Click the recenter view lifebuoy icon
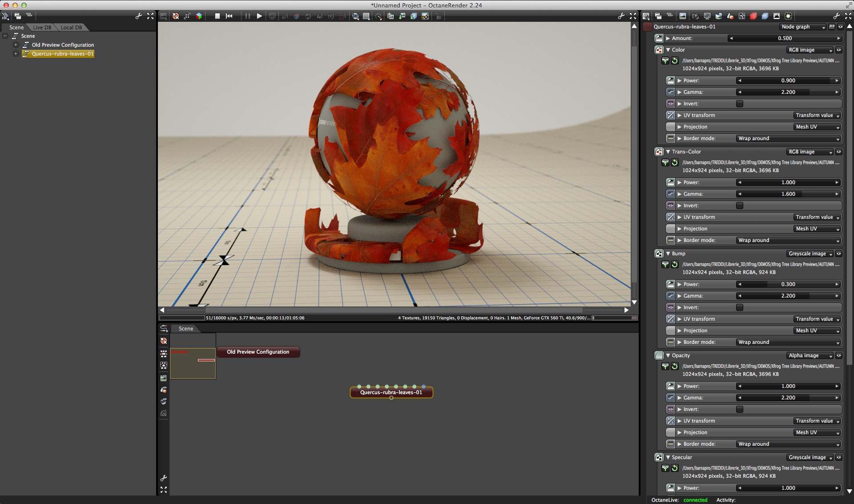 (x=176, y=16)
